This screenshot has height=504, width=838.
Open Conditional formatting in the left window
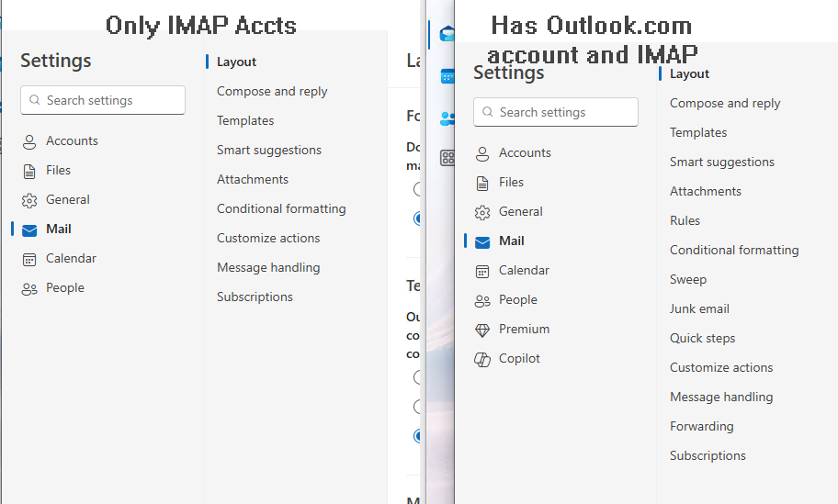(281, 208)
